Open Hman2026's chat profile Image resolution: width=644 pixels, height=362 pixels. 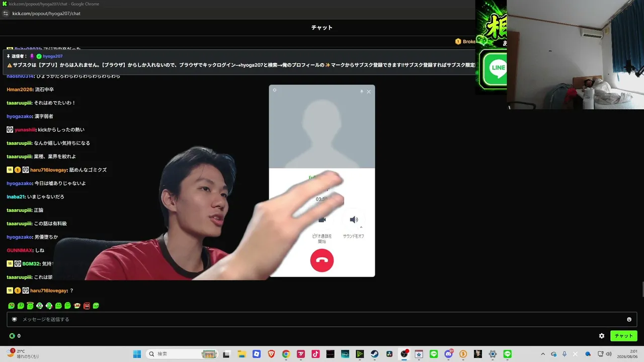(19, 89)
